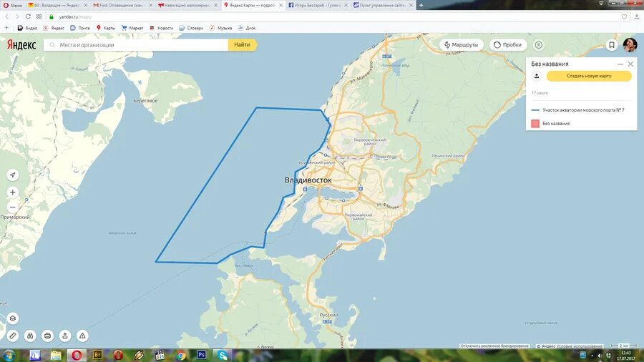Switch to the Fwd Оповещение Gmail tab
644x362 pixels.
[122, 5]
